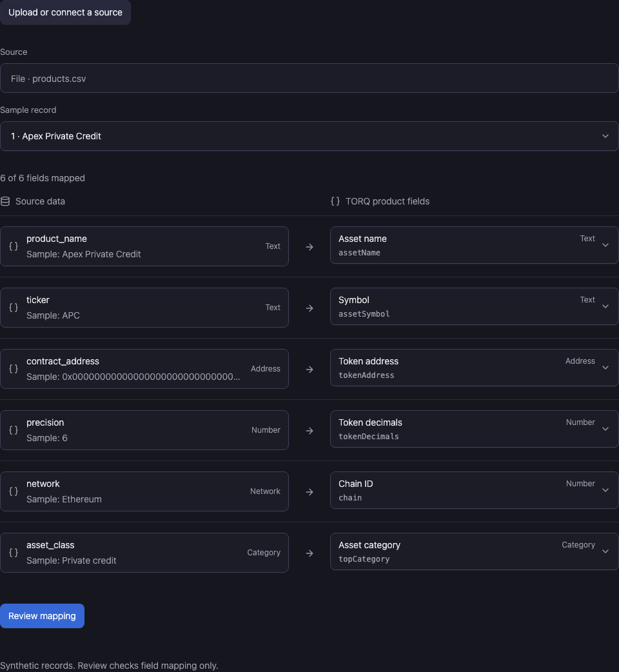Open the Token decimals field dropdown

[x=474, y=429]
